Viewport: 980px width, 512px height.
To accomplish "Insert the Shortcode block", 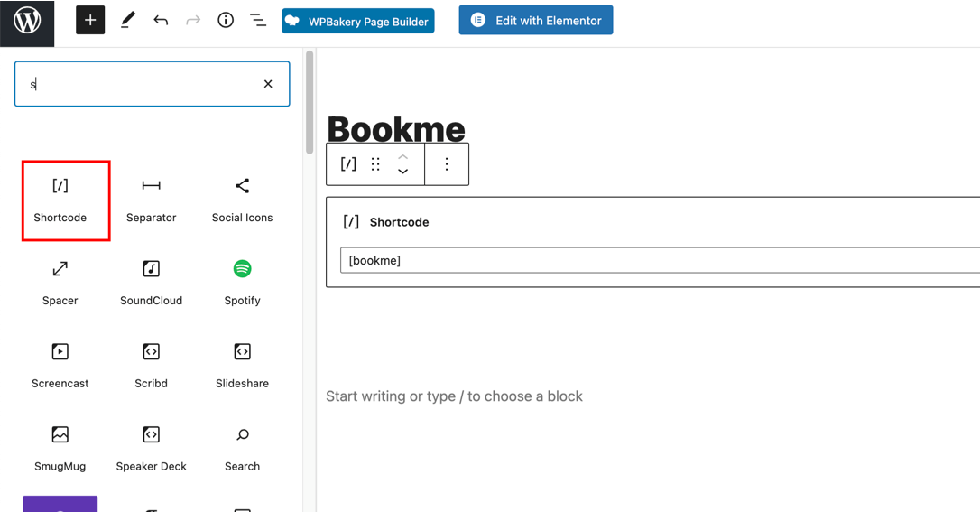I will point(60,200).
